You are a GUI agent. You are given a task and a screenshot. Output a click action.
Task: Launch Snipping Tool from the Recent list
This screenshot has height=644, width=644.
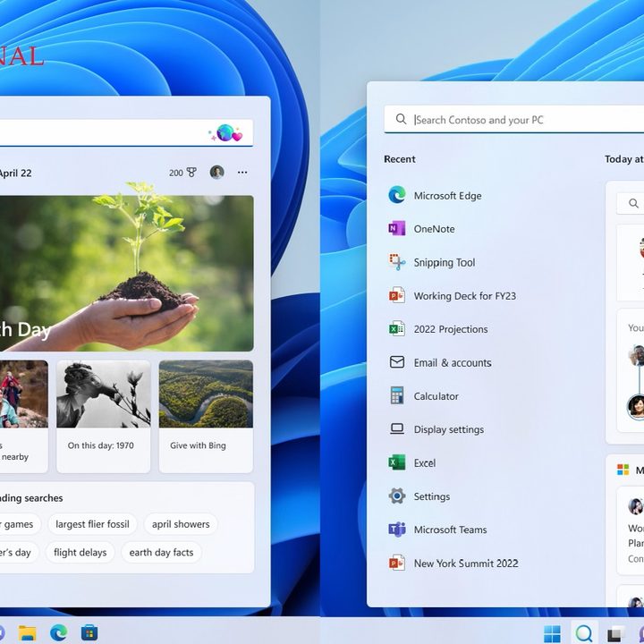click(432, 262)
